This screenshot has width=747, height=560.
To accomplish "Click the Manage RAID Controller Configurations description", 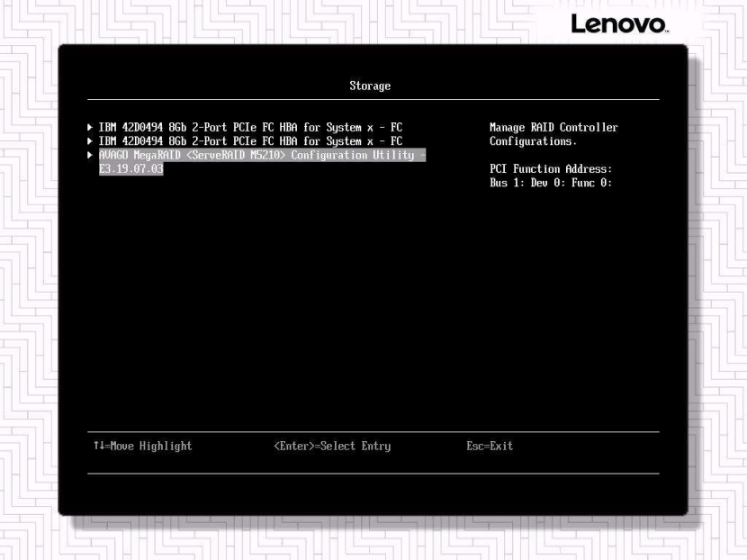I will pyautogui.click(x=553, y=133).
